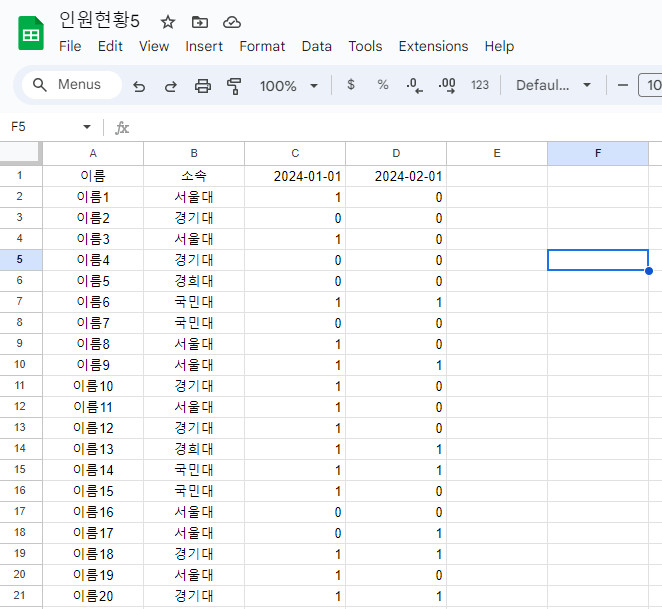662x609 pixels.
Task: Click the undo arrow icon
Action: [x=139, y=86]
